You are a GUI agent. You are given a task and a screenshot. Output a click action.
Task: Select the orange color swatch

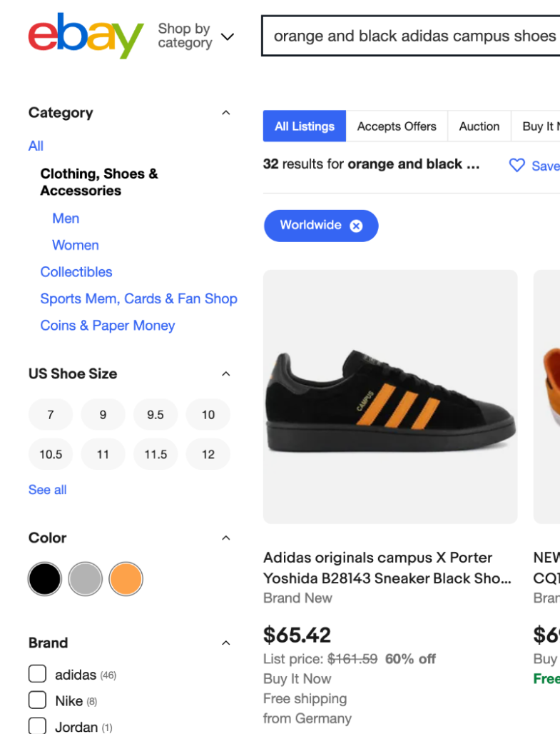(x=126, y=579)
